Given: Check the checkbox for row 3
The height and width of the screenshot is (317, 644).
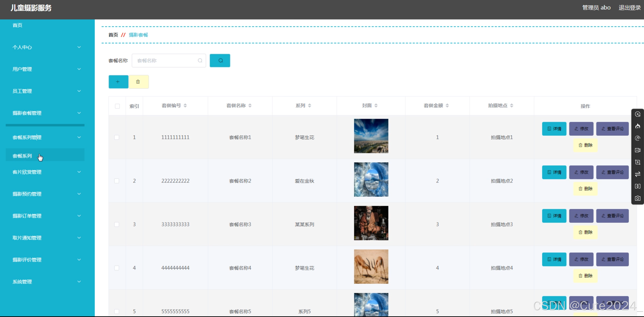Looking at the screenshot, I should pos(117,224).
